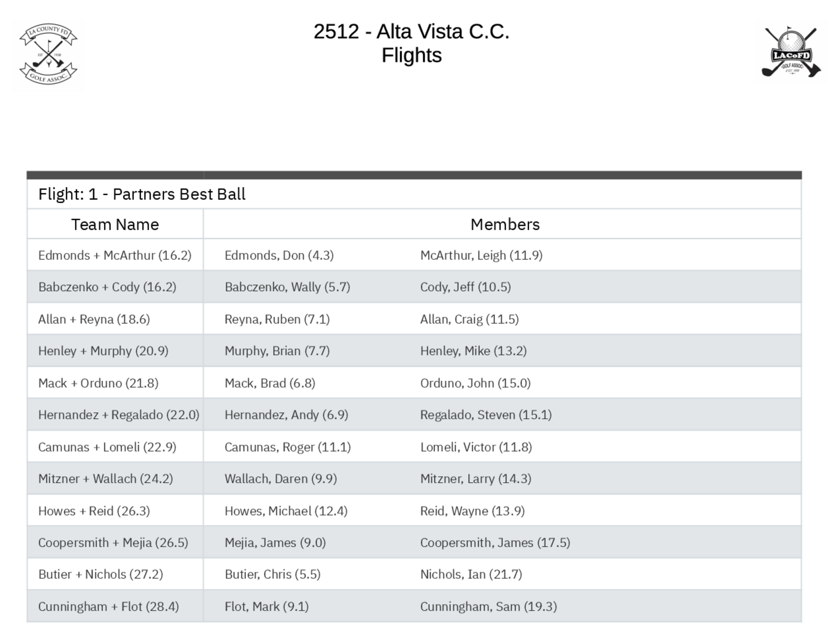Screen dimensions: 840x630
Task: Click the Team Name column header
Action: coord(115,225)
